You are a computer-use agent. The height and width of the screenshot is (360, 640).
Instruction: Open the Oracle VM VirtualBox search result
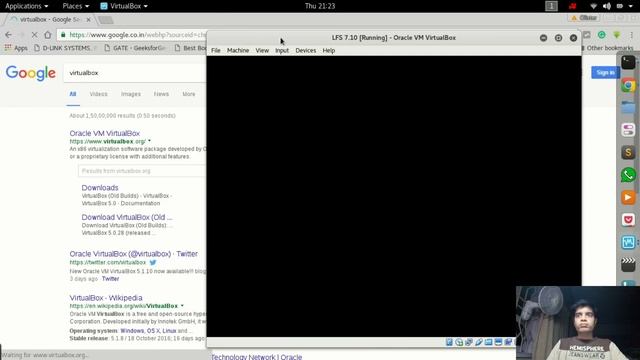pos(104,133)
